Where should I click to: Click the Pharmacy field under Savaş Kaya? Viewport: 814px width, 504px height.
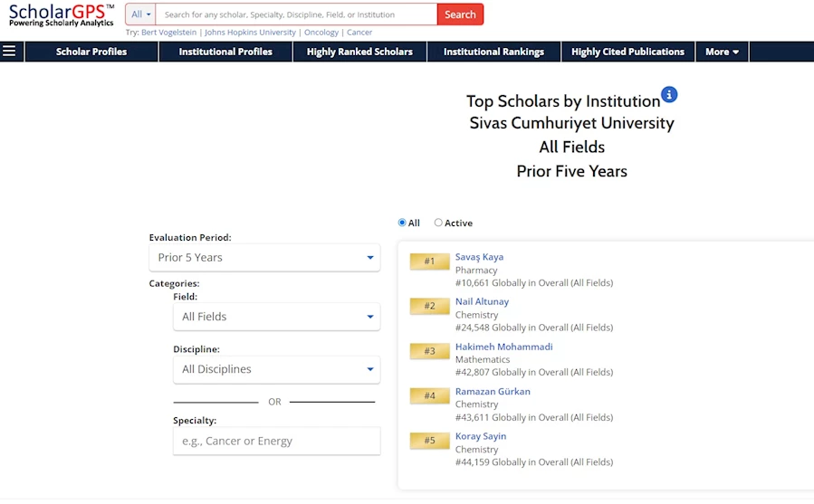476,271
